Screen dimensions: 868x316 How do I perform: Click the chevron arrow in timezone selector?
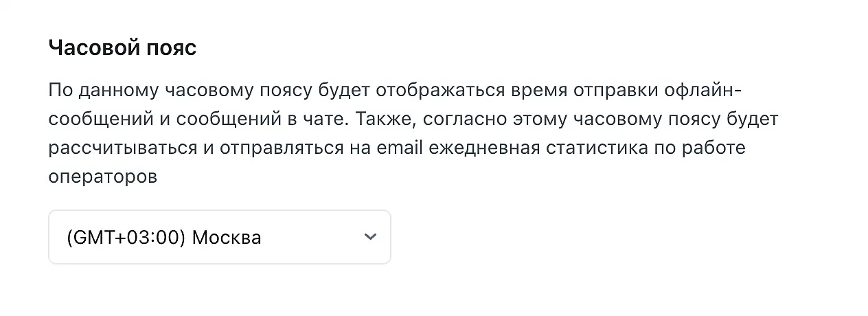(x=370, y=237)
